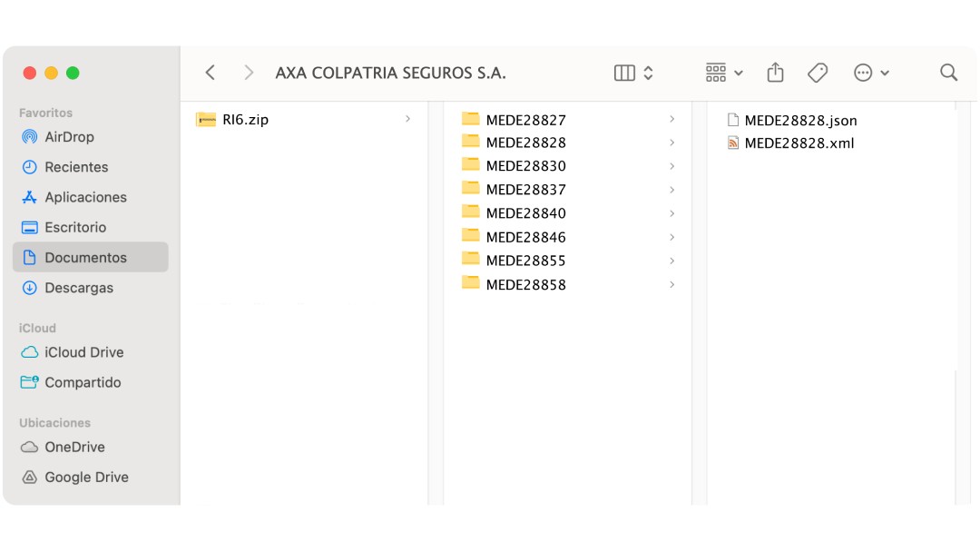
Task: Click the tag icon to edit tags
Action: pos(818,73)
